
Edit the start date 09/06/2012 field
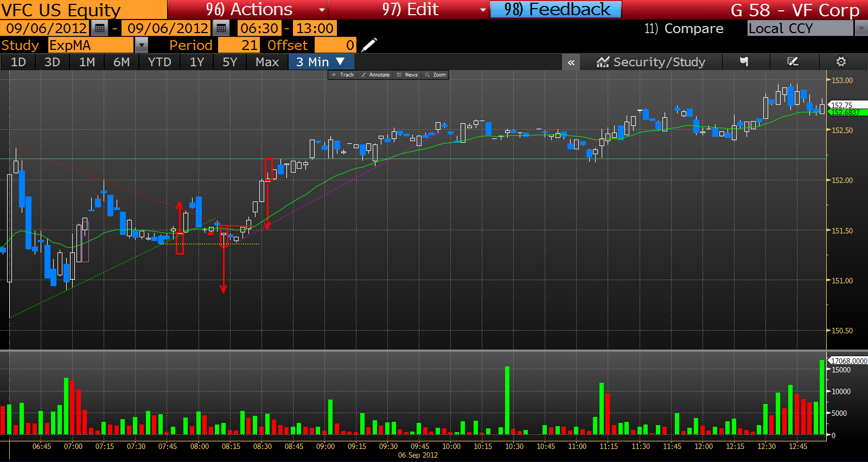46,28
